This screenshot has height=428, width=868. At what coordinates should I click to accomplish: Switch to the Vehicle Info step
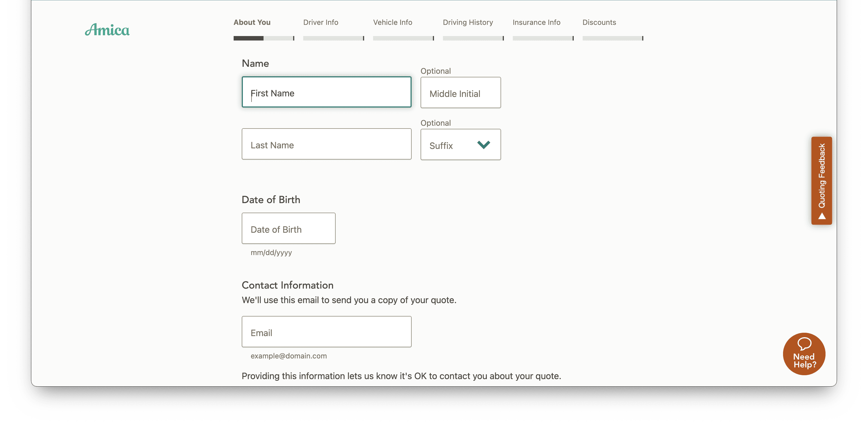[x=392, y=22]
